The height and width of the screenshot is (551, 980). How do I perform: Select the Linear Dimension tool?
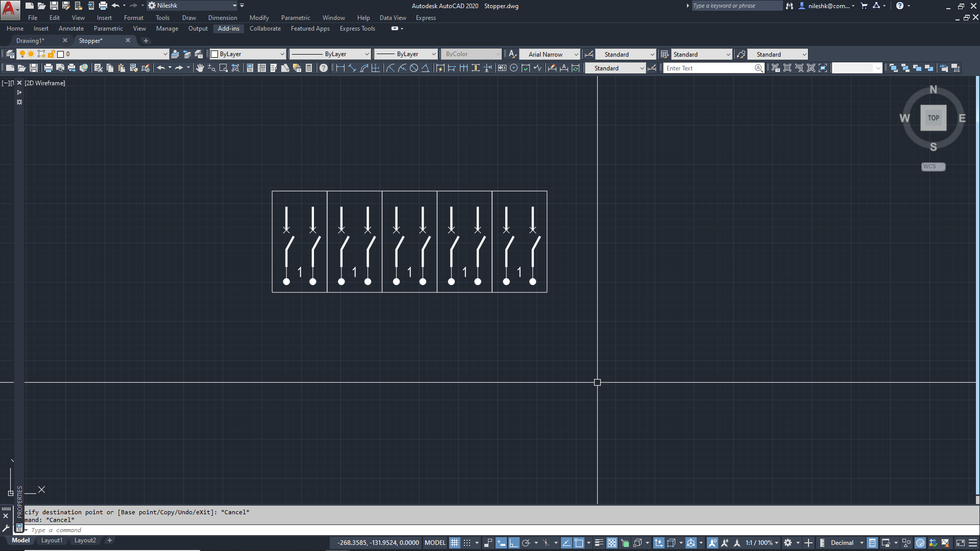(341, 68)
